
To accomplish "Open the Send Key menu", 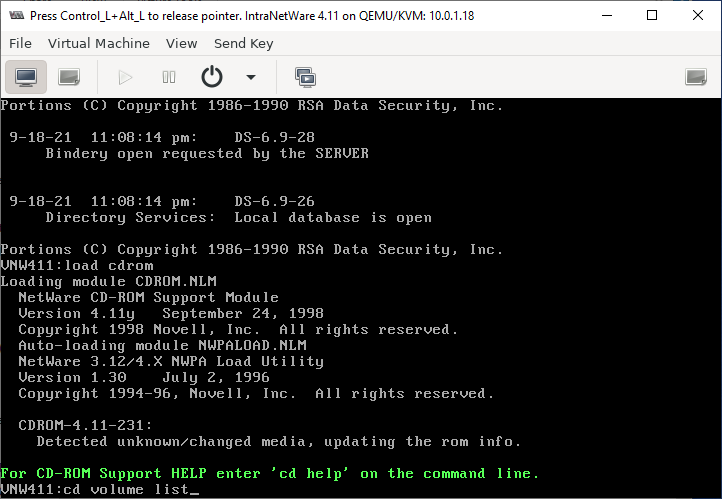I will [244, 43].
